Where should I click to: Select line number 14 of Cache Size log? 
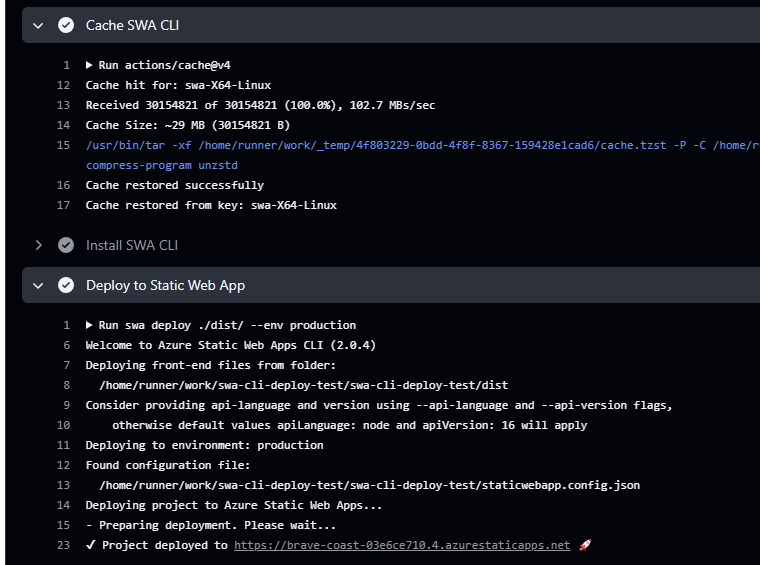coord(63,125)
